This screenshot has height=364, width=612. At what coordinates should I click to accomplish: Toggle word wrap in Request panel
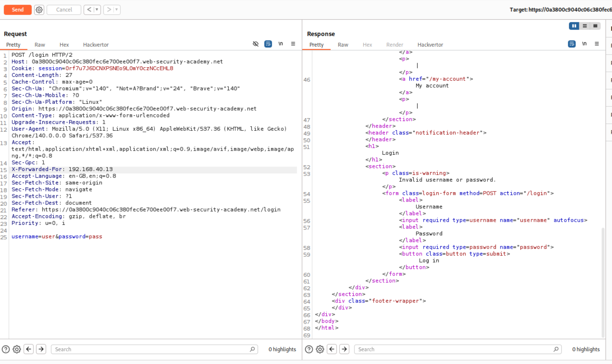pyautogui.click(x=268, y=44)
